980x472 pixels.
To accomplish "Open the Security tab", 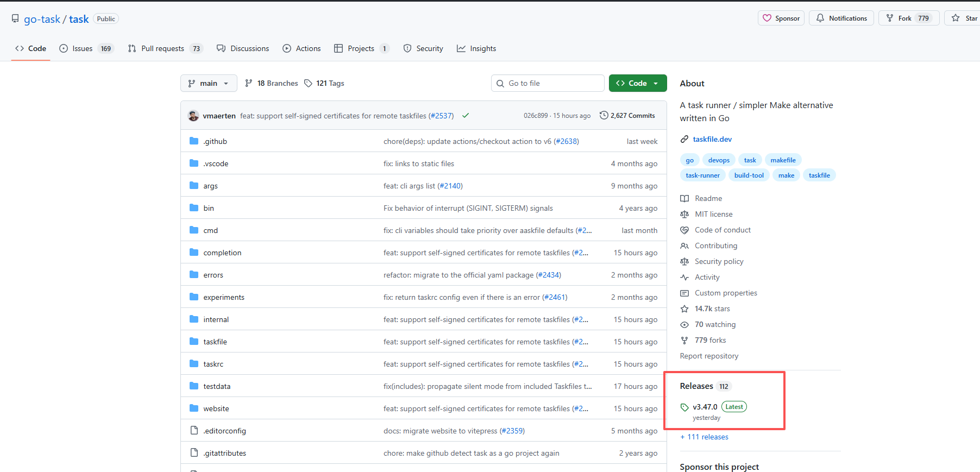I will point(423,48).
